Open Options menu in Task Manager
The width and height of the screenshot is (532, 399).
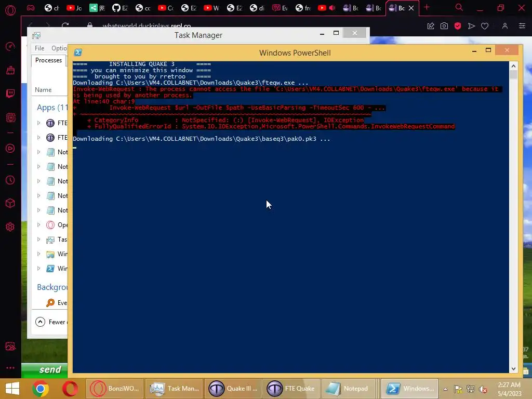coord(59,48)
